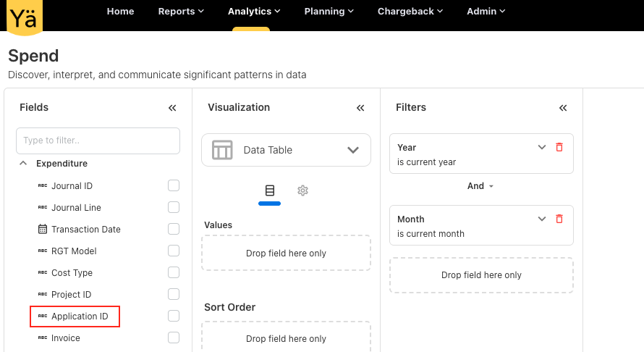Delete the Month filter
Viewport: 644px width, 352px height.
point(559,219)
